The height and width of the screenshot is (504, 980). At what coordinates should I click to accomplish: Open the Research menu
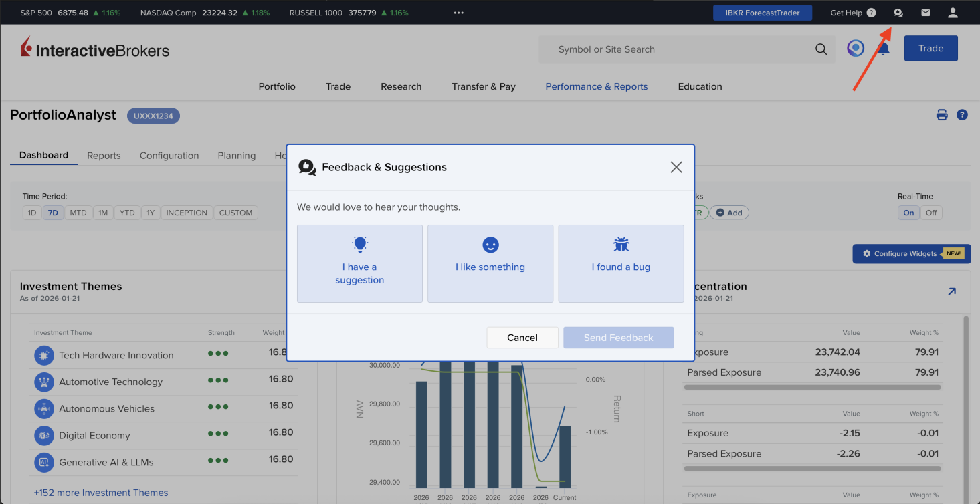[x=401, y=86]
